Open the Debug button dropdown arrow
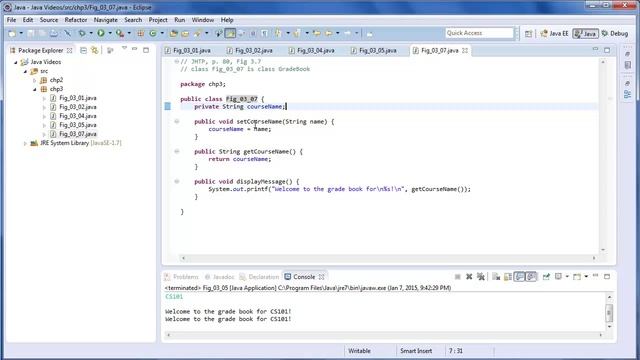The width and height of the screenshot is (640, 360). pyautogui.click(x=91, y=33)
